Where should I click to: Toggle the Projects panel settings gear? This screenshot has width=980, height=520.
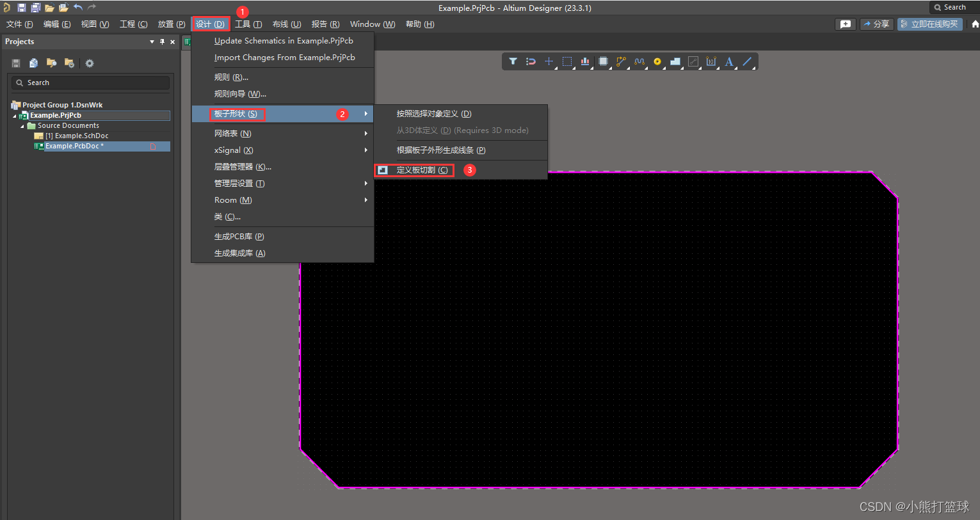point(89,63)
